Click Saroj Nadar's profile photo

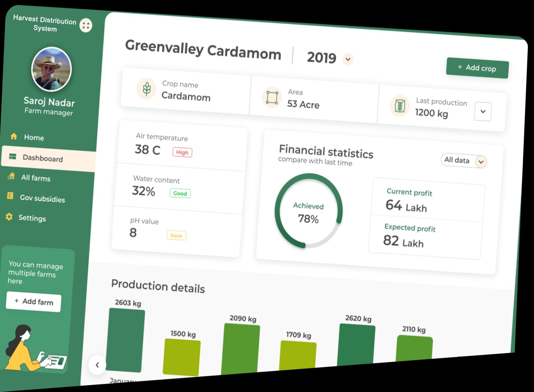[51, 69]
